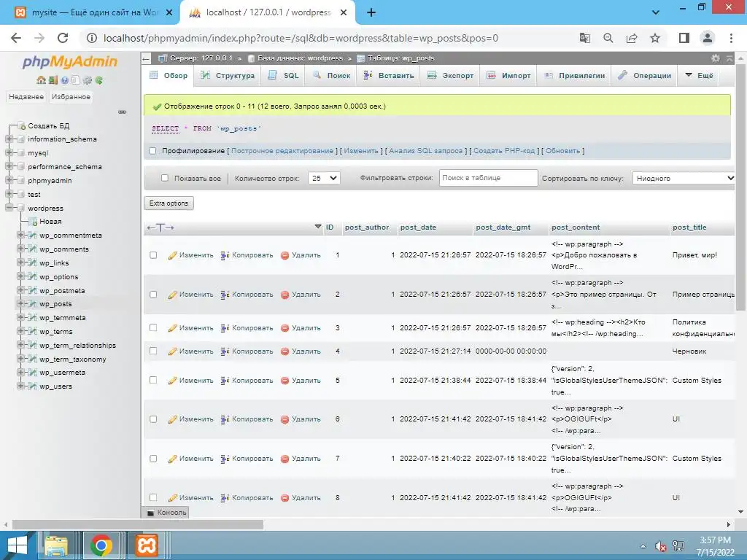747x560 pixels.
Task: Collapse the navigation panel arrow at top bar
Action: pyautogui.click(x=146, y=58)
